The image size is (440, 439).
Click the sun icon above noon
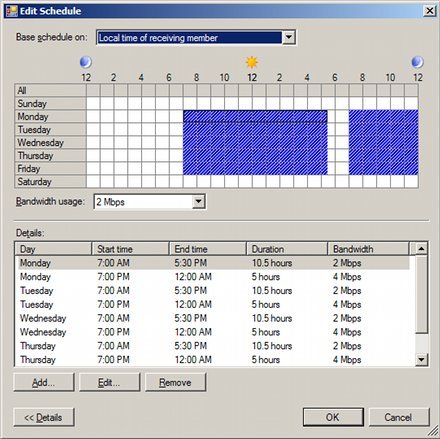[252, 62]
